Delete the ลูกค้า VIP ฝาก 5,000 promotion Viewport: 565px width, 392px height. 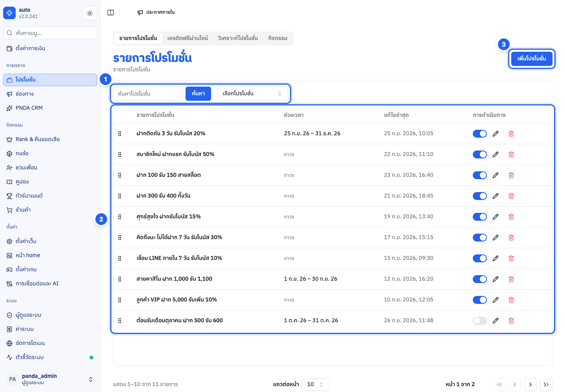coord(511,300)
